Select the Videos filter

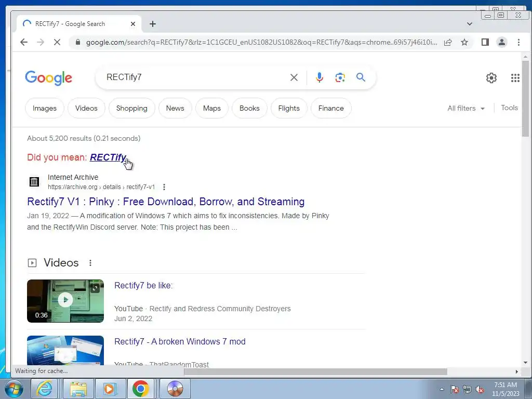(86, 108)
